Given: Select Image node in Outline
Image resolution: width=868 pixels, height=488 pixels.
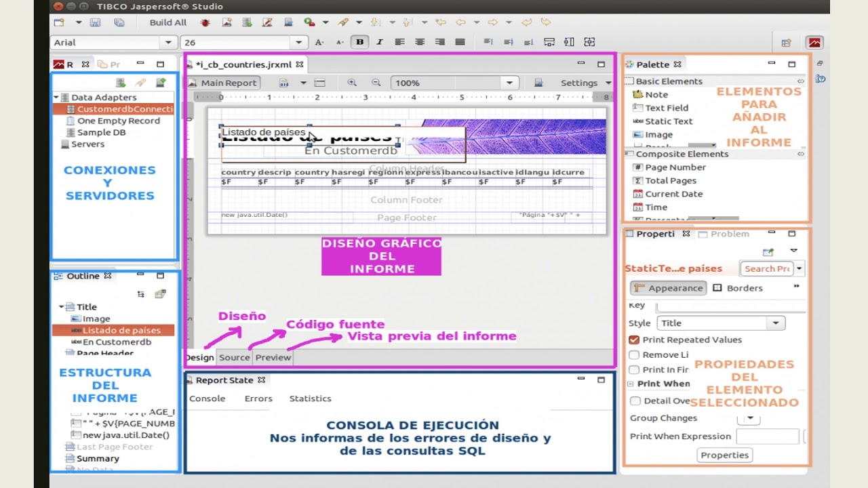Looking at the screenshot, I should click(90, 319).
